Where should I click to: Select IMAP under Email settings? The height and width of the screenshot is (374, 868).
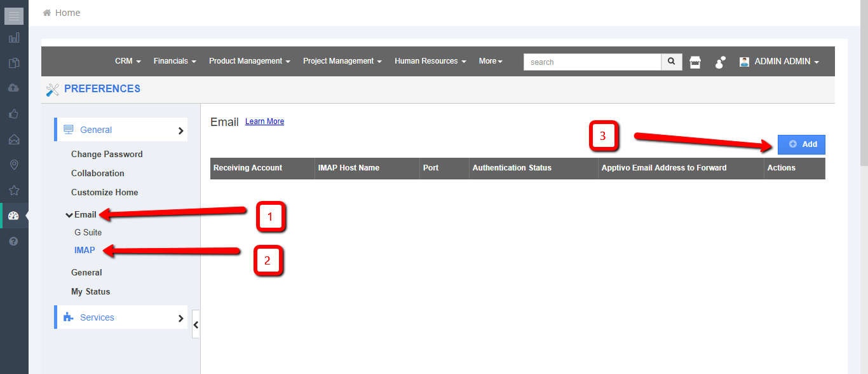tap(85, 250)
